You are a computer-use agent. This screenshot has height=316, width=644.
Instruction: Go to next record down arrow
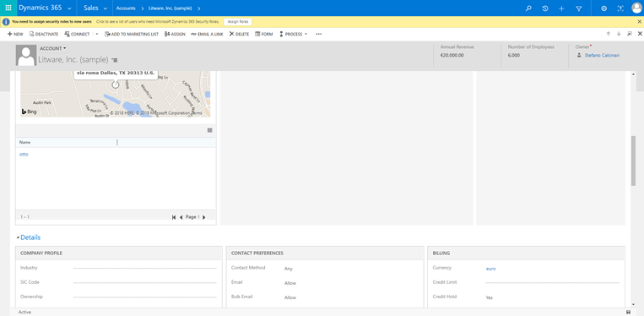[x=619, y=34]
